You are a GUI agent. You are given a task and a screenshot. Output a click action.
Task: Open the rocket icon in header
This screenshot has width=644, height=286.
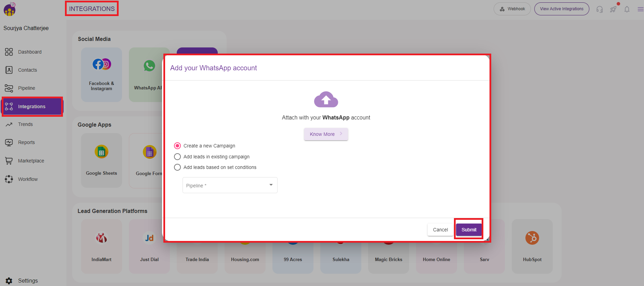tap(613, 9)
